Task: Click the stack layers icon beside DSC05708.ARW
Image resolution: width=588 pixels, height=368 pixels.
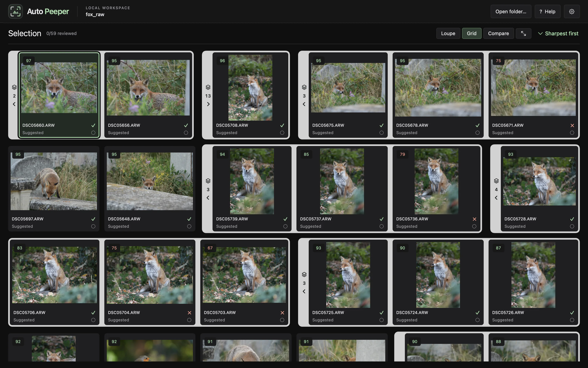Action: (x=208, y=87)
